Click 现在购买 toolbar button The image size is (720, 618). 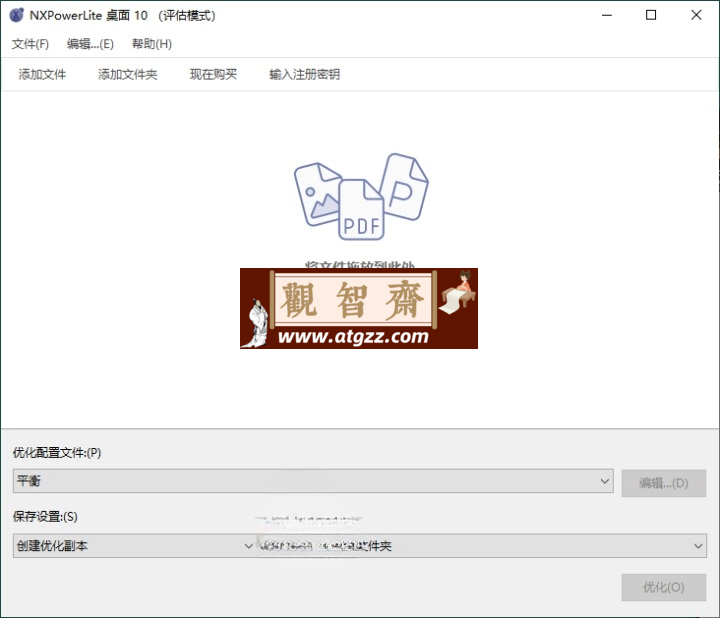tap(214, 74)
